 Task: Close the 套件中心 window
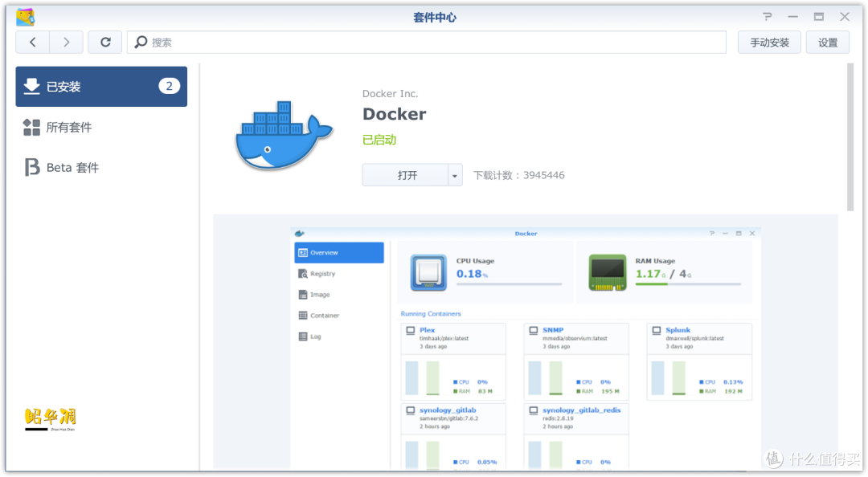845,17
